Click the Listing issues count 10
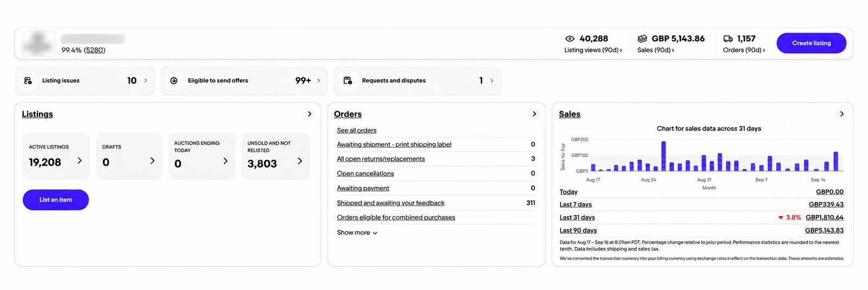The height and width of the screenshot is (290, 868). click(132, 80)
